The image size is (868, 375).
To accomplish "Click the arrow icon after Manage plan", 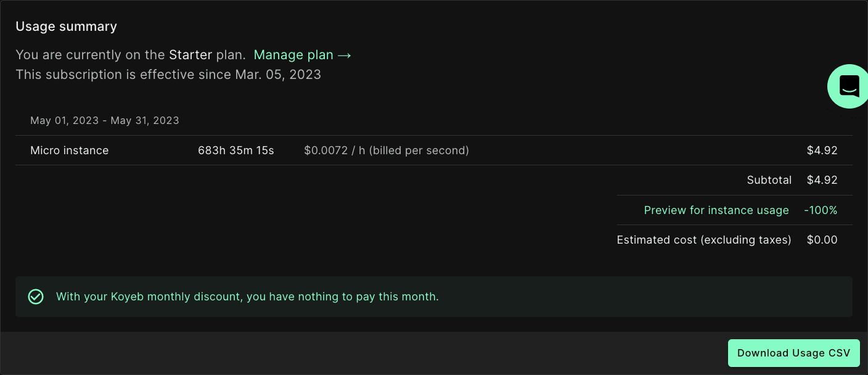I will pos(344,55).
